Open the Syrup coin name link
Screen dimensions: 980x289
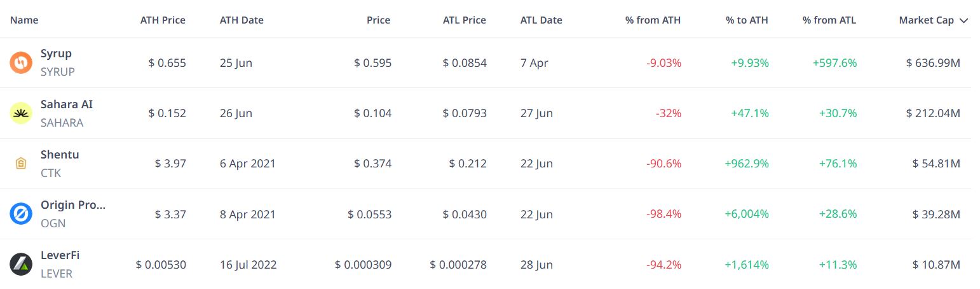pyautogui.click(x=56, y=54)
